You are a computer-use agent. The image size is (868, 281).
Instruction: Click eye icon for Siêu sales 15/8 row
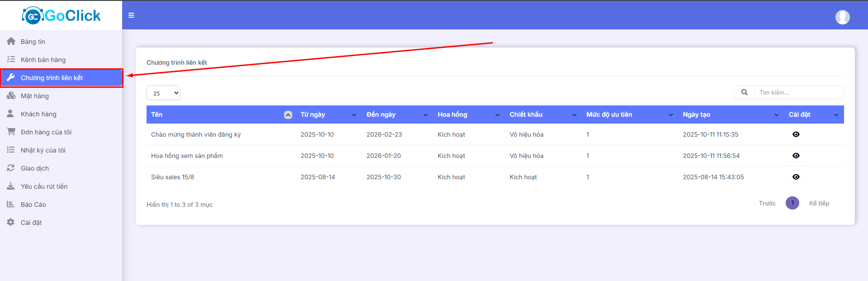point(796,177)
